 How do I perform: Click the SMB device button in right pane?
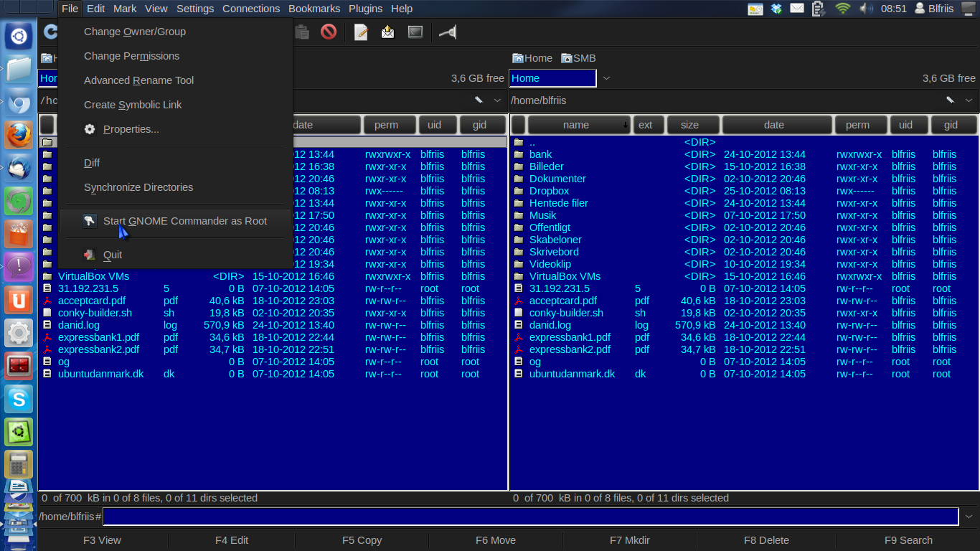578,58
